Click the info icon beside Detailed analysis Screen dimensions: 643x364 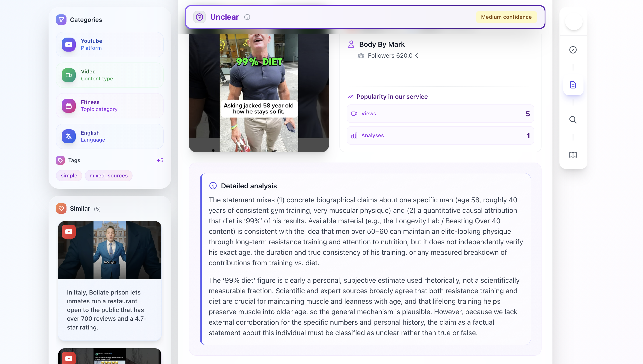point(213,186)
